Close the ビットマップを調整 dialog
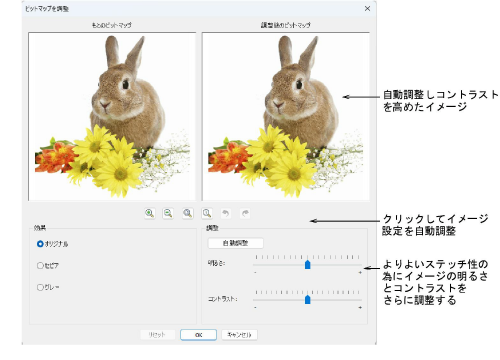 click(x=367, y=9)
